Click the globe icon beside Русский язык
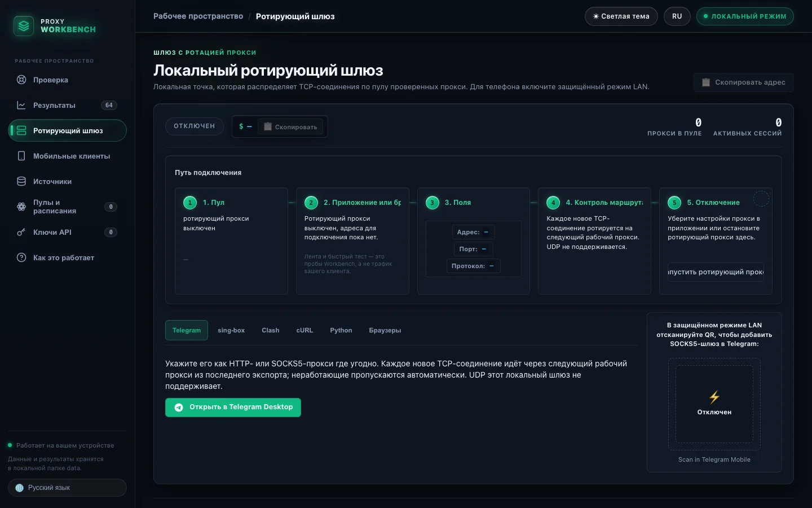The width and height of the screenshot is (812, 508). click(x=20, y=488)
